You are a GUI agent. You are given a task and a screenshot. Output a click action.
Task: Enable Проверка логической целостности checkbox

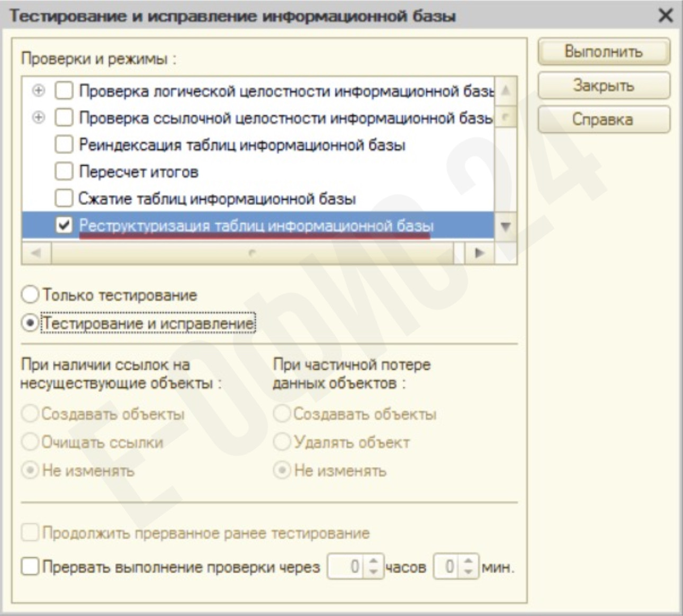pos(64,91)
